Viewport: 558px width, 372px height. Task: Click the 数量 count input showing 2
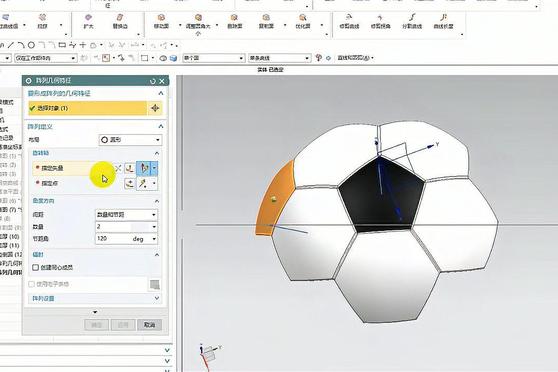(x=123, y=227)
